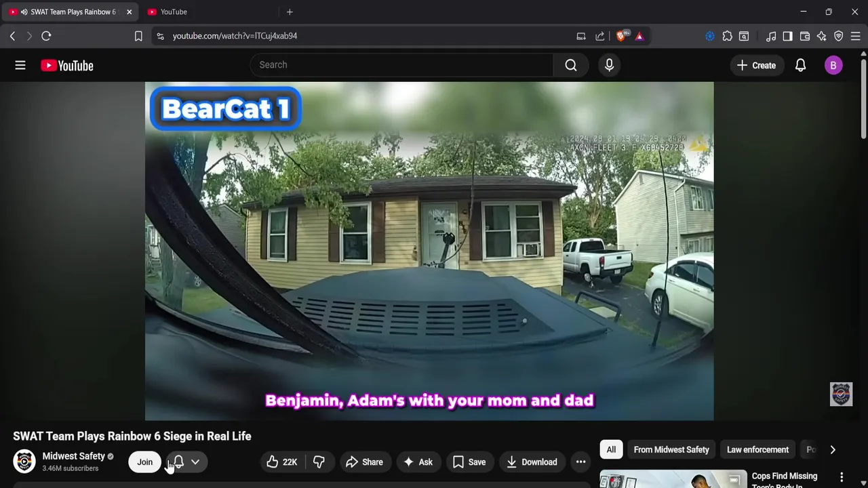
Task: Open the tab search toolbar icon
Action: click(744, 36)
